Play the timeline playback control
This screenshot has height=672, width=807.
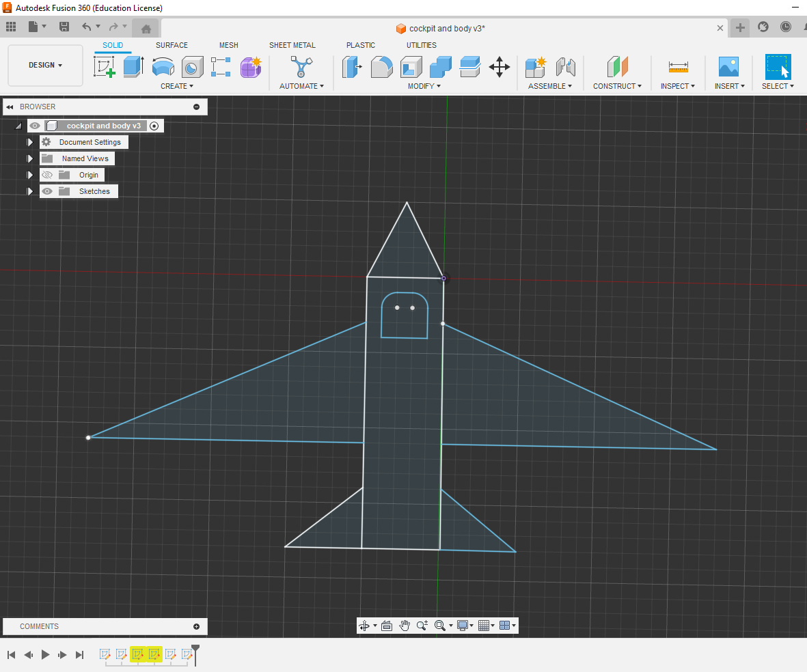[45, 654]
